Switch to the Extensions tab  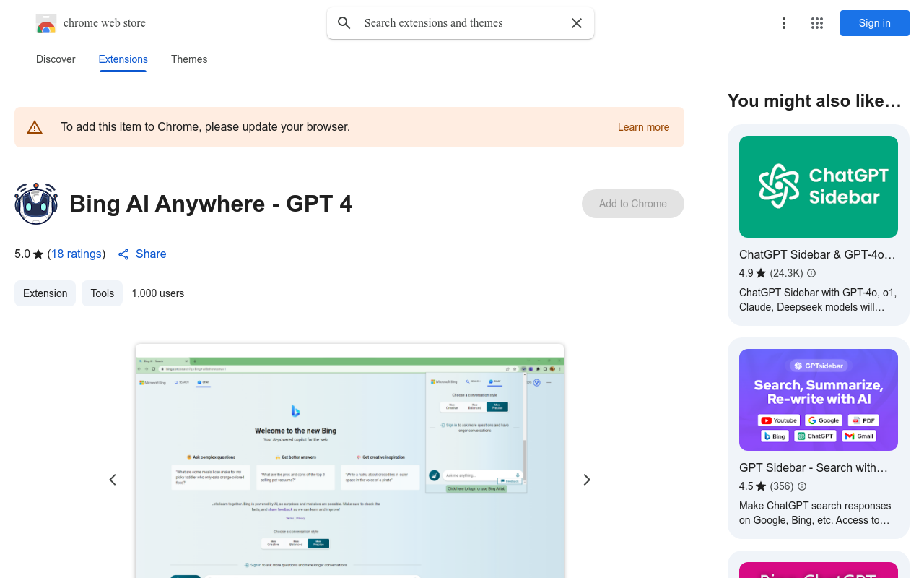123,59
